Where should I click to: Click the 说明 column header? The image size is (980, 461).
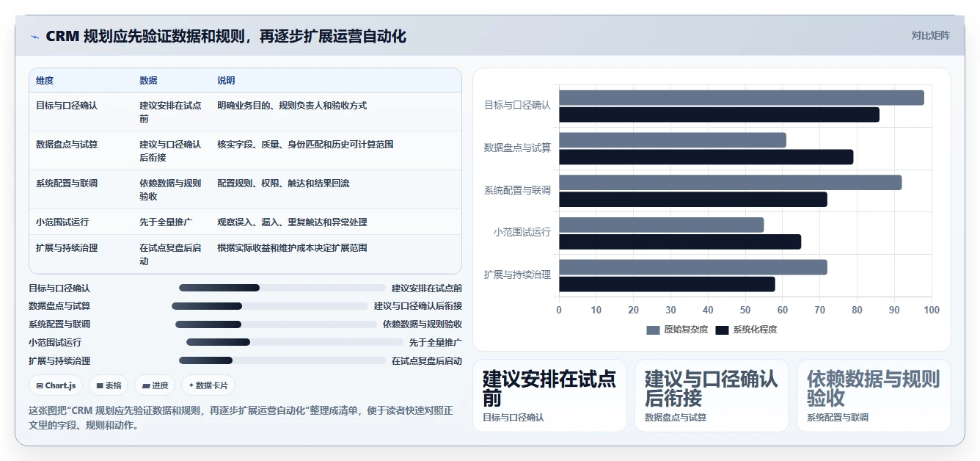pos(226,81)
